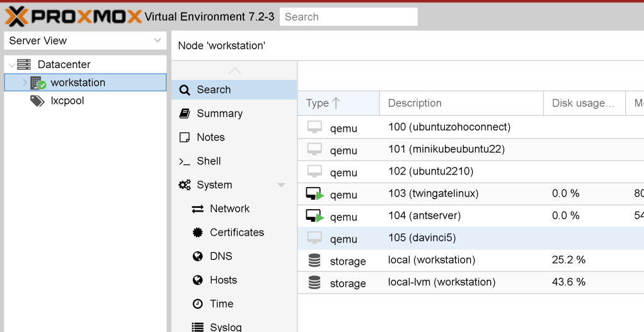Screen dimensions: 644x332
Task: Select row 105 (davinci5)
Action: click(471, 238)
